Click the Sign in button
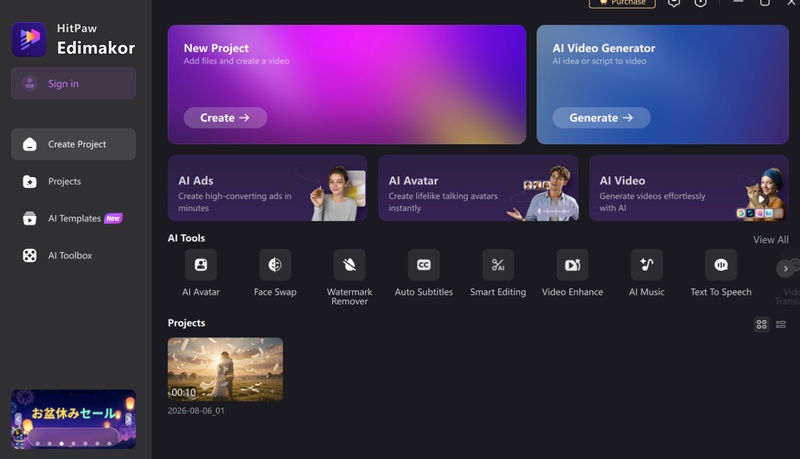This screenshot has height=459, width=800. pos(73,83)
